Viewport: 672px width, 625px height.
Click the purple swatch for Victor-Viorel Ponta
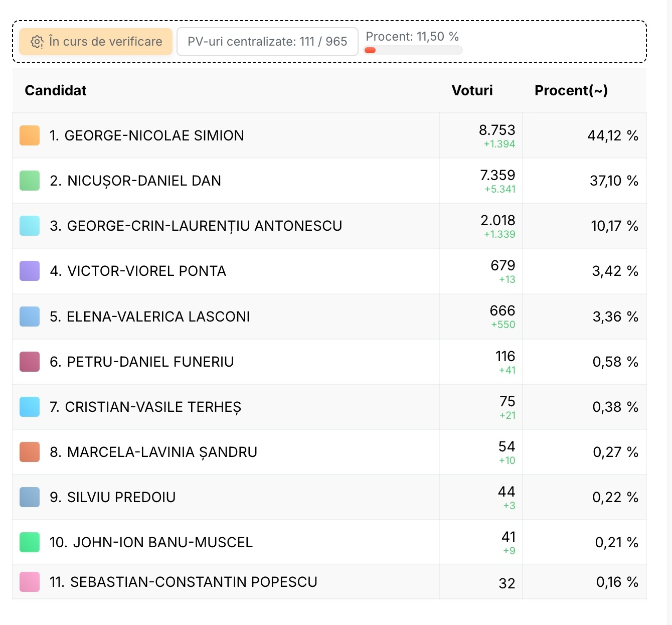[x=30, y=271]
